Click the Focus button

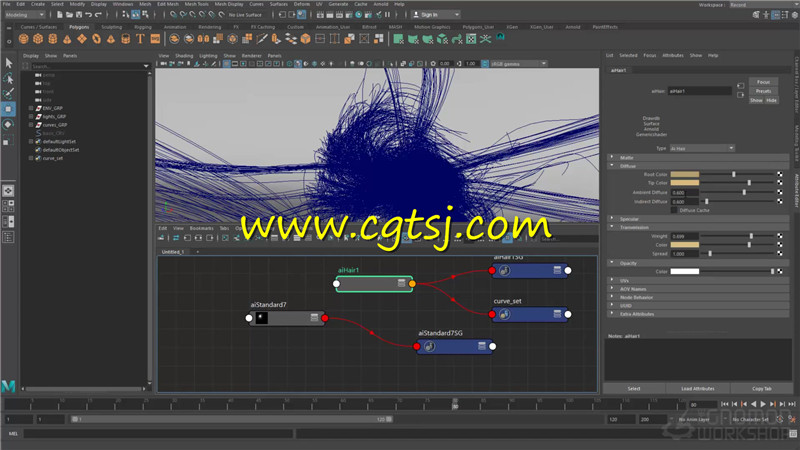[x=763, y=82]
